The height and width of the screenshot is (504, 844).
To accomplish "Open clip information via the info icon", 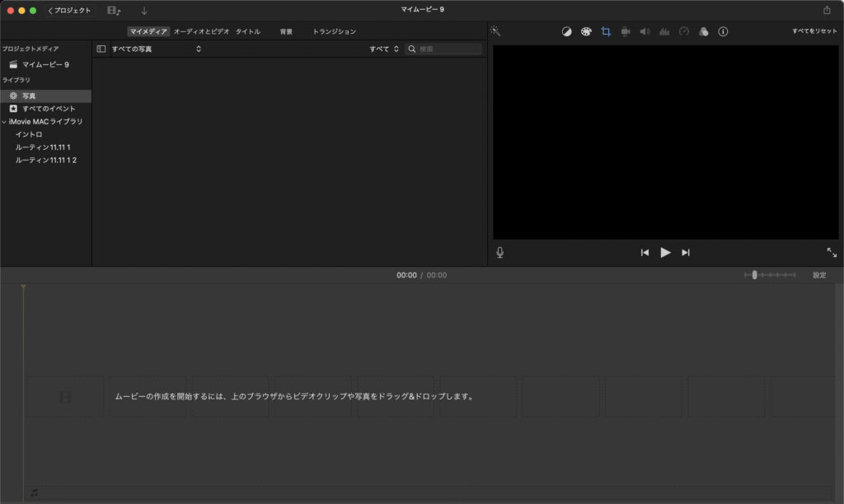I will [x=723, y=31].
